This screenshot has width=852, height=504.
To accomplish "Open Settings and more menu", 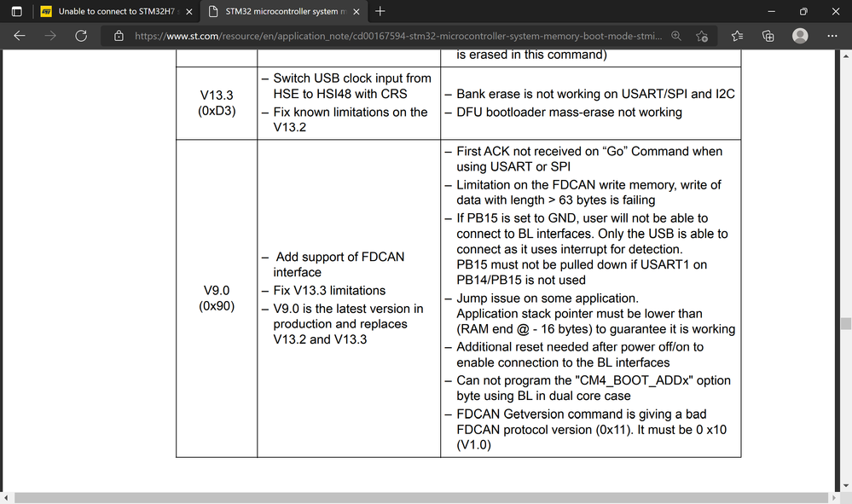I will pos(832,36).
